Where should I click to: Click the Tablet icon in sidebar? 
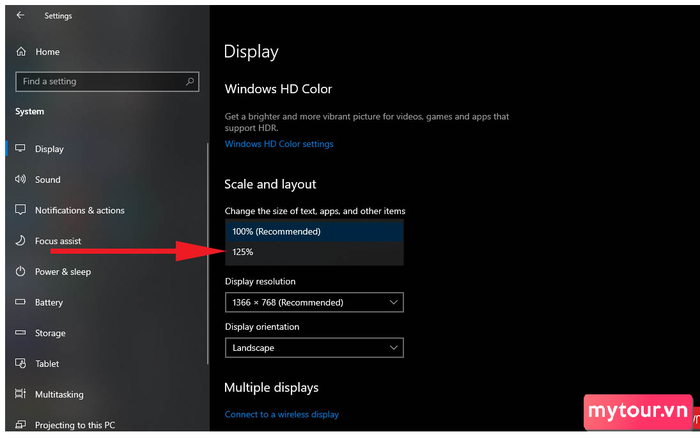pos(21,364)
